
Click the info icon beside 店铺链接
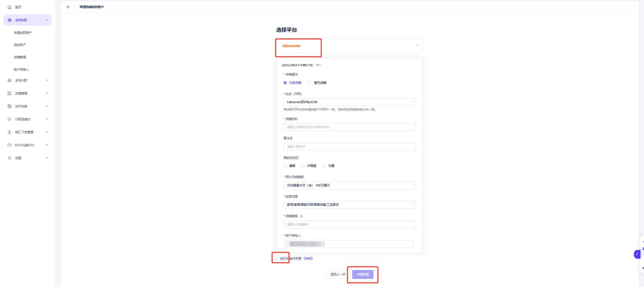point(301,216)
